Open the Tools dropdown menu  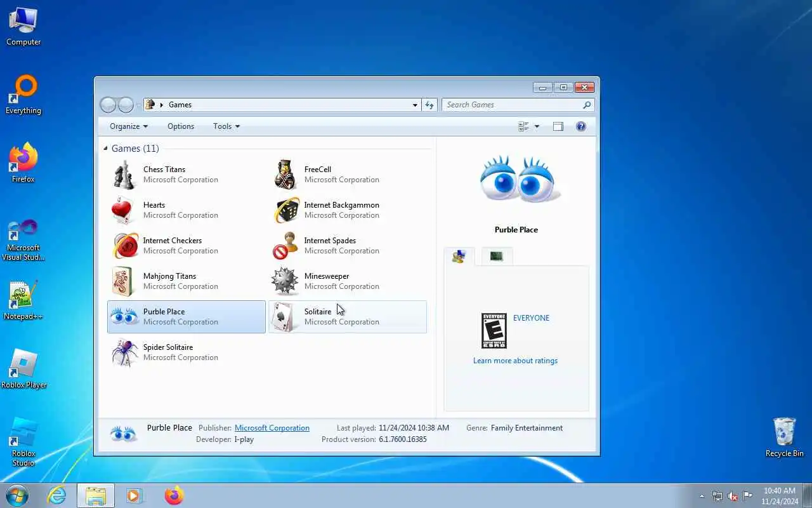pos(226,126)
